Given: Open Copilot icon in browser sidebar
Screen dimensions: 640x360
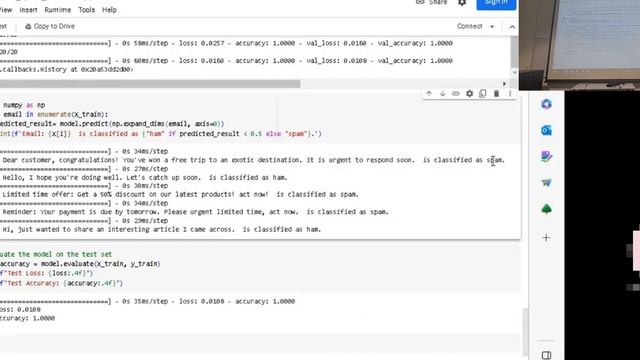Looking at the screenshot, I should click(546, 104).
